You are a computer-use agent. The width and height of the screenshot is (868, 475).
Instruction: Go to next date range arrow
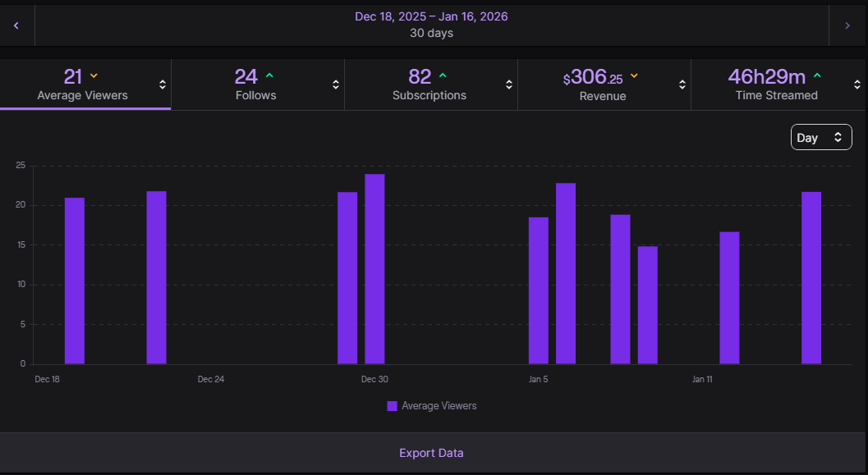847,25
